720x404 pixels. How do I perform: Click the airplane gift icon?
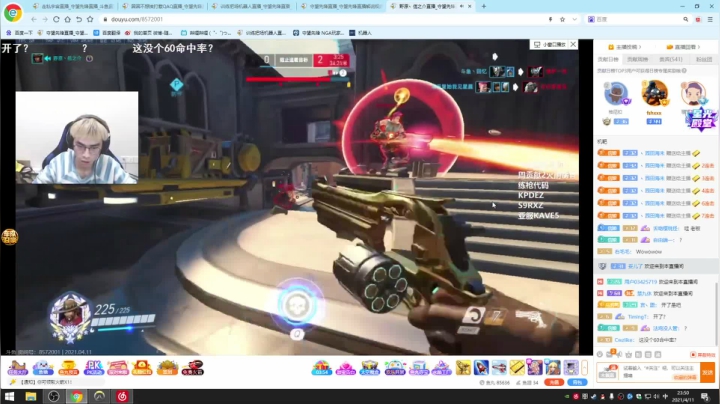click(x=499, y=367)
